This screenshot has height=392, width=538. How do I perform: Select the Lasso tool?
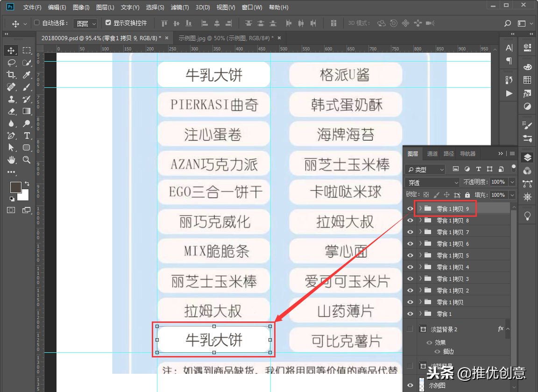(11, 63)
